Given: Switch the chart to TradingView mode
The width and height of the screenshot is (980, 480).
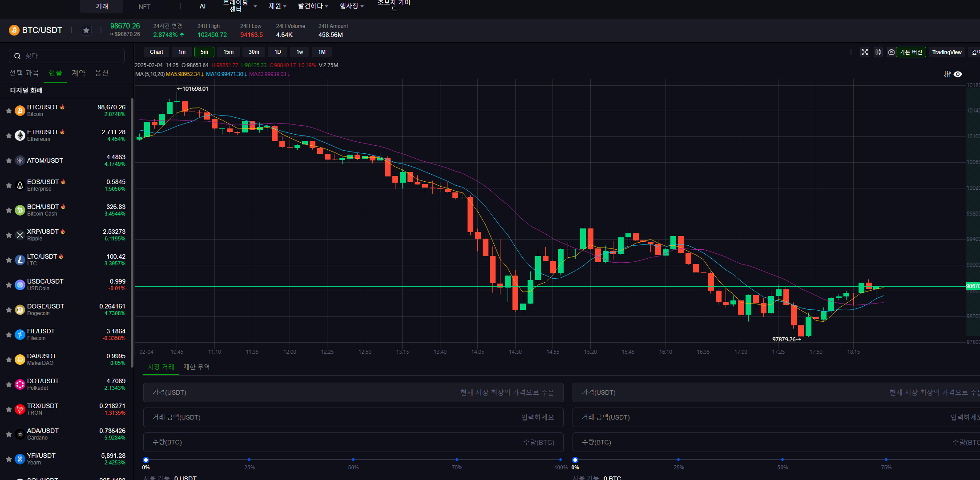Looking at the screenshot, I should pos(947,52).
